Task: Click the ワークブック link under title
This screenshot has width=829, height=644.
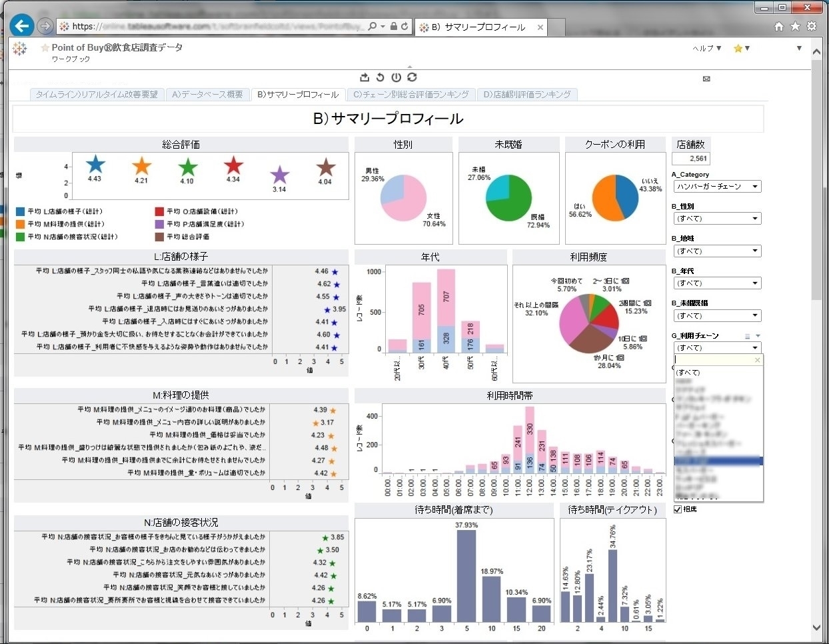Action: point(71,59)
